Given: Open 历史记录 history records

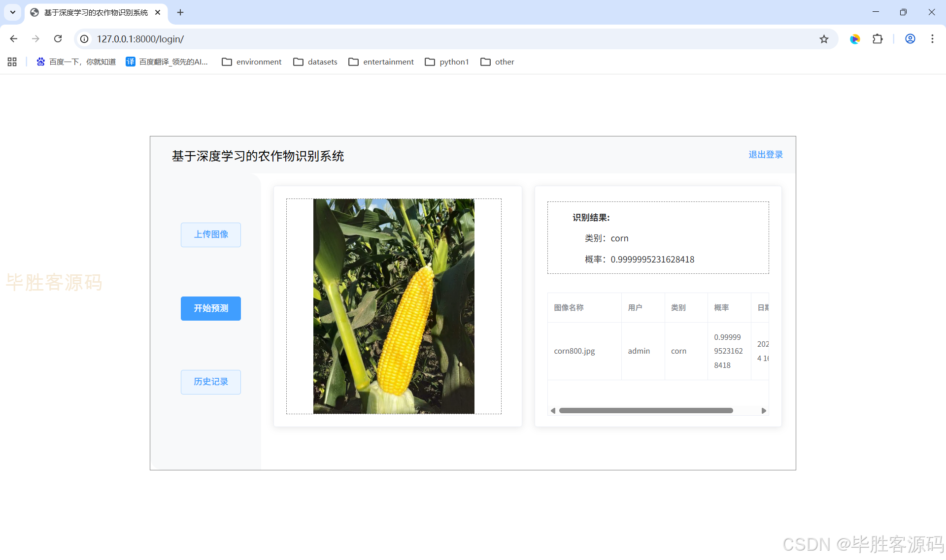Looking at the screenshot, I should [211, 382].
